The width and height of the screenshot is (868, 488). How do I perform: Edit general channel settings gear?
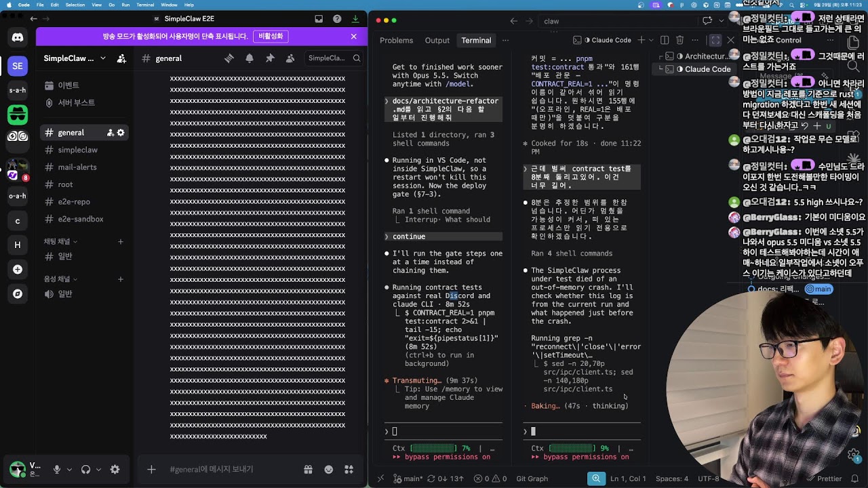pyautogui.click(x=121, y=133)
